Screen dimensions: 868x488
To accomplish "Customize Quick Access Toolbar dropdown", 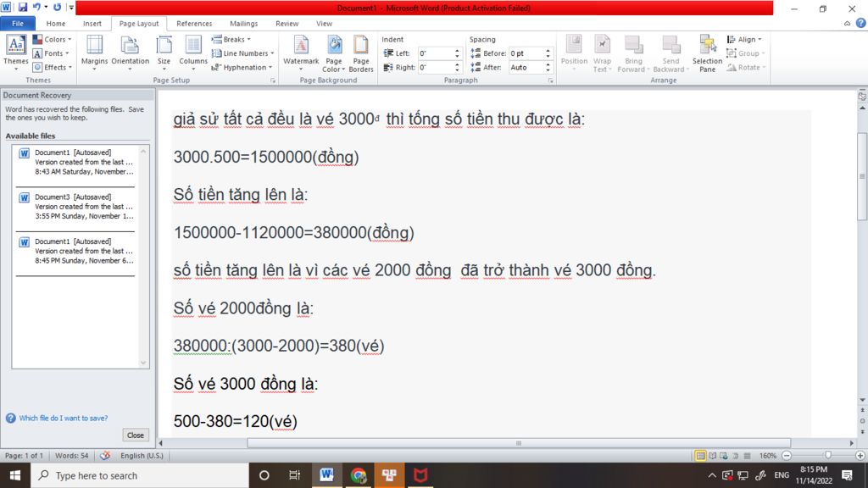I will [71, 7].
